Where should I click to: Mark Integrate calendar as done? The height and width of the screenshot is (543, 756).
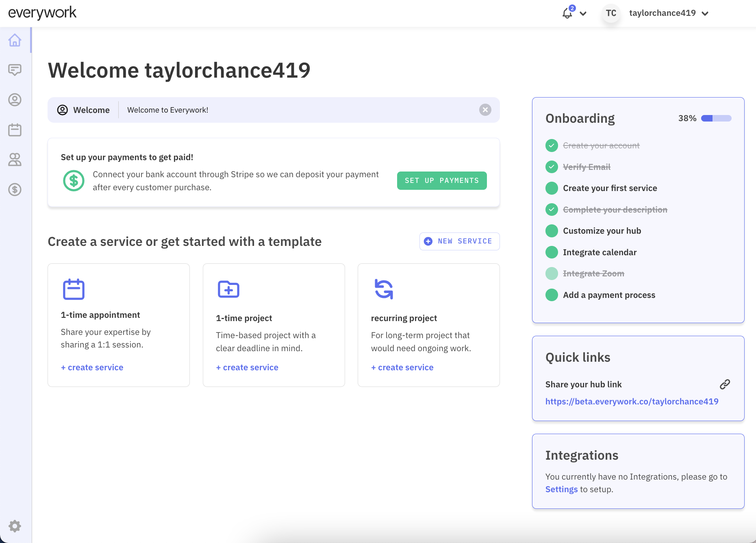click(552, 252)
